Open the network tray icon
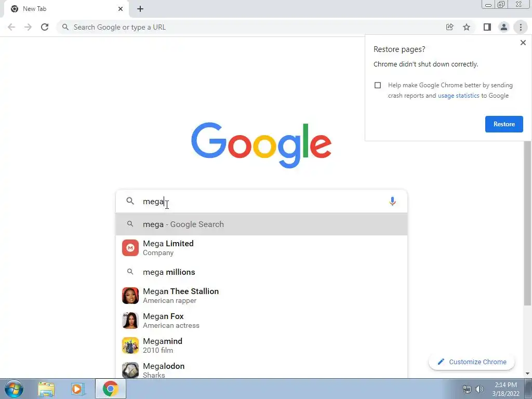The height and width of the screenshot is (399, 532). tap(467, 389)
